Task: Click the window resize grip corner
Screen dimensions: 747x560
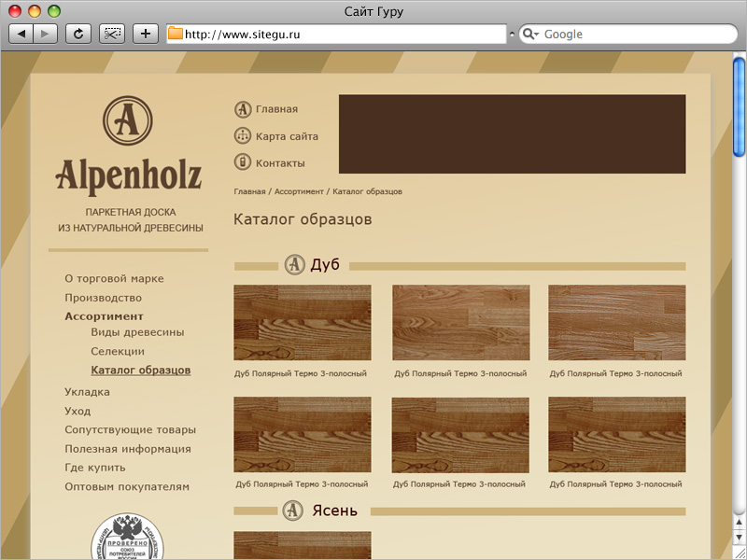Action: coord(740,553)
